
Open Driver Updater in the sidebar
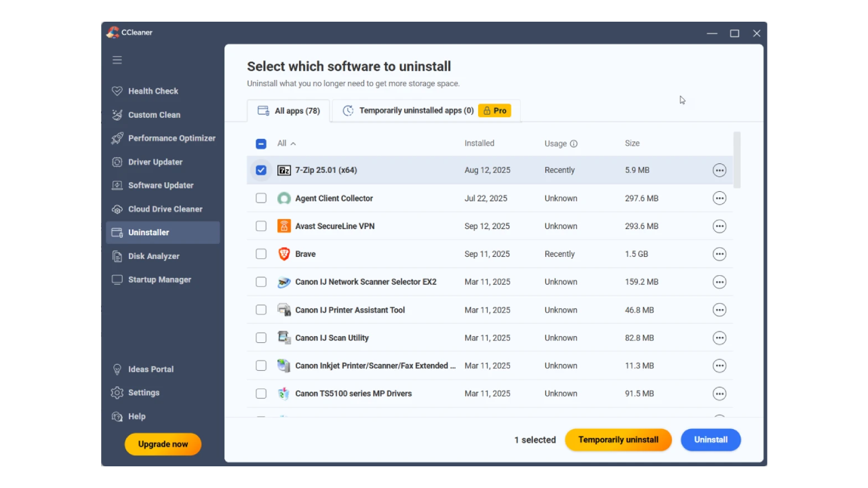coord(163,162)
